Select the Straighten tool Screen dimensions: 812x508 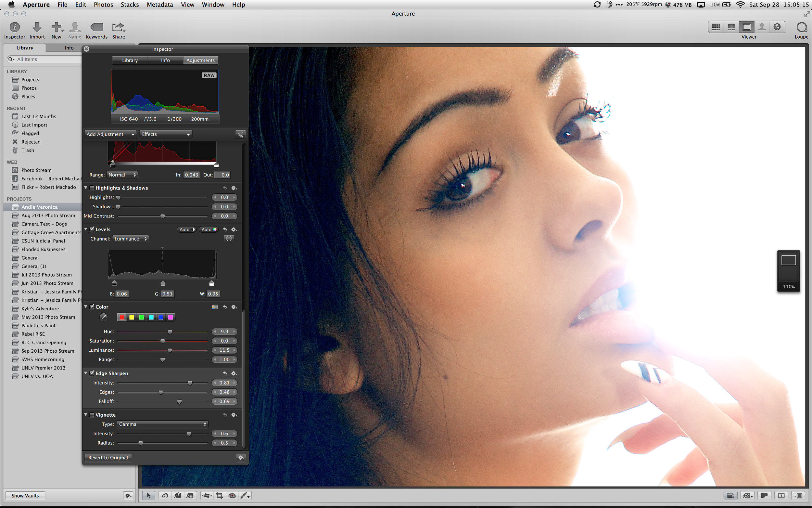click(207, 496)
